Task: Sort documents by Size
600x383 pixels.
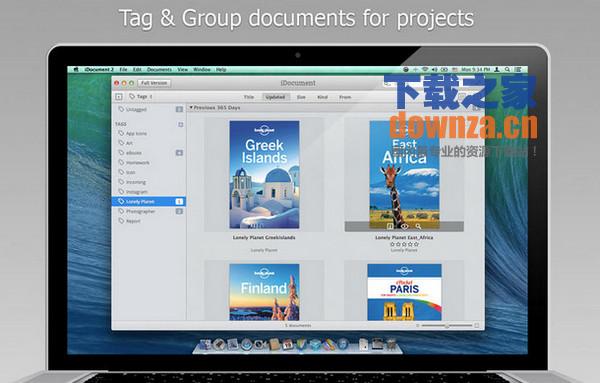Action: click(301, 97)
